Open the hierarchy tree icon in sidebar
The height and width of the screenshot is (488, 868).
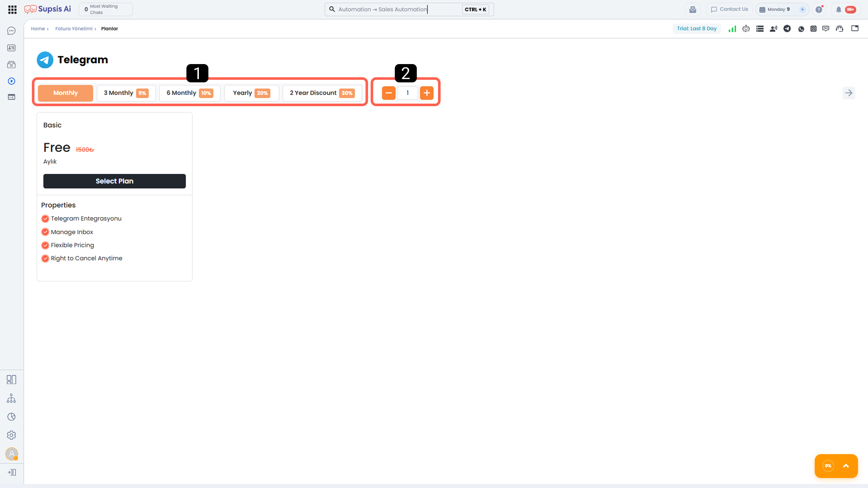(11, 398)
